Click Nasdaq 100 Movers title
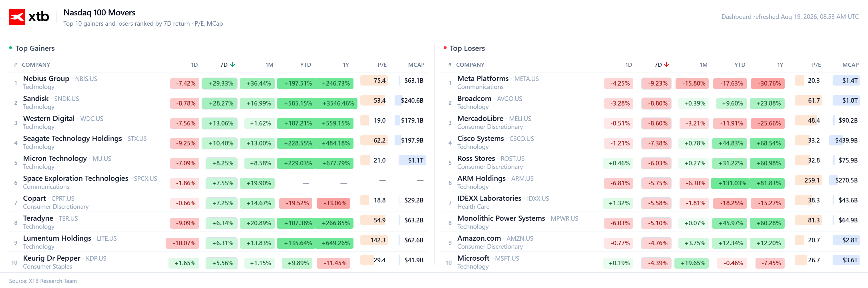The image size is (868, 288). click(x=99, y=13)
